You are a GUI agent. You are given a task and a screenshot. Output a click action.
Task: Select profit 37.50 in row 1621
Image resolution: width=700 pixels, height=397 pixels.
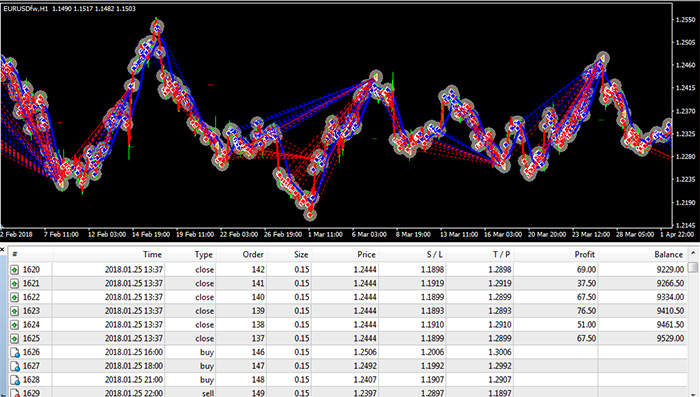coord(586,284)
